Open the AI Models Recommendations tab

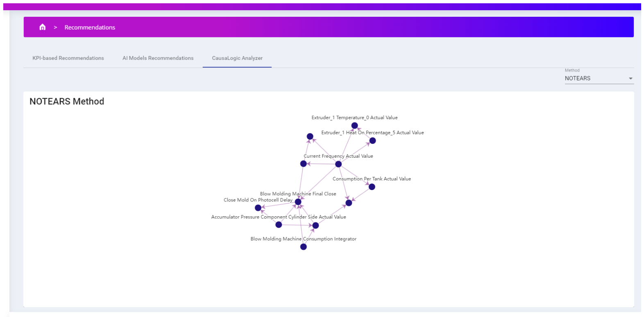158,58
